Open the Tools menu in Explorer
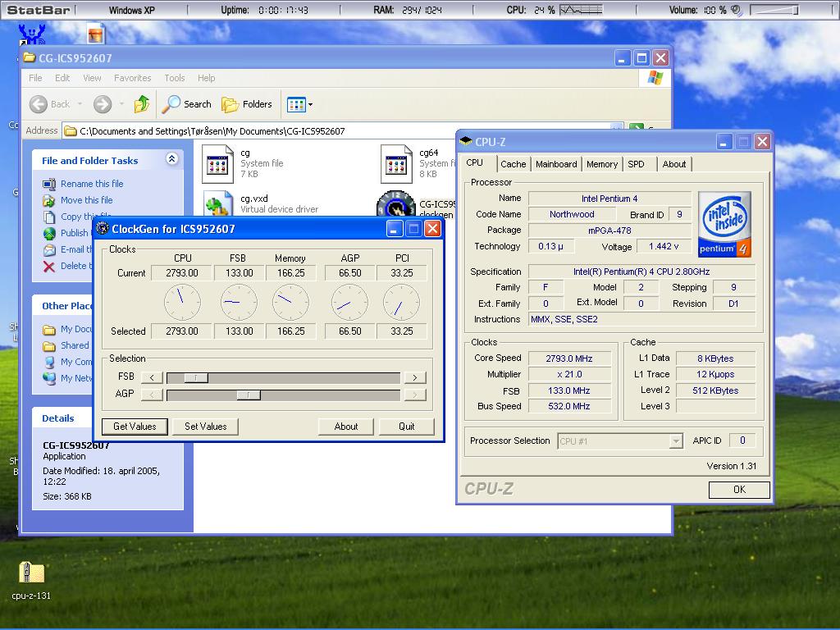 (x=174, y=78)
